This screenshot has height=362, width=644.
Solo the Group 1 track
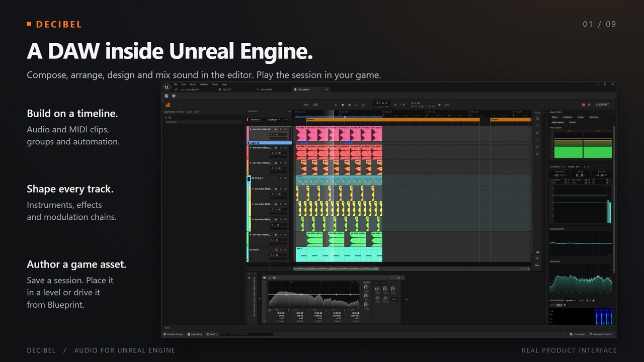click(x=281, y=178)
